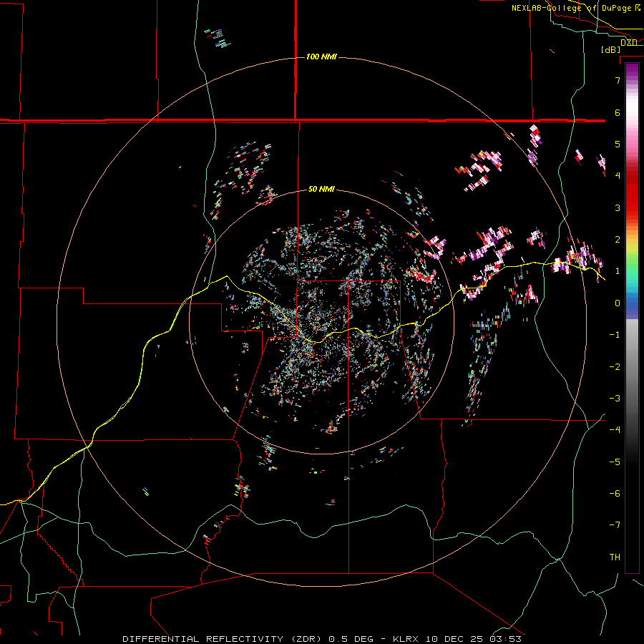Click the TH label on color scale
Screen dimensions: 644x644
click(x=615, y=557)
